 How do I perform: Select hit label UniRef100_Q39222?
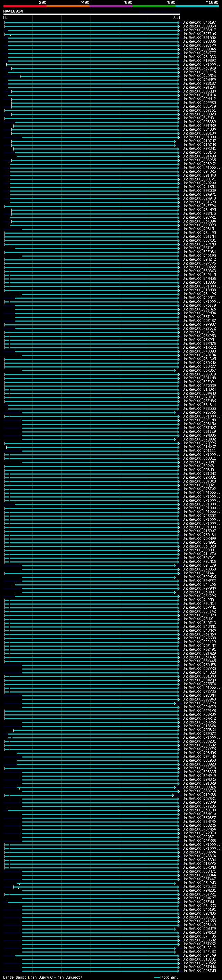pos(199,267)
